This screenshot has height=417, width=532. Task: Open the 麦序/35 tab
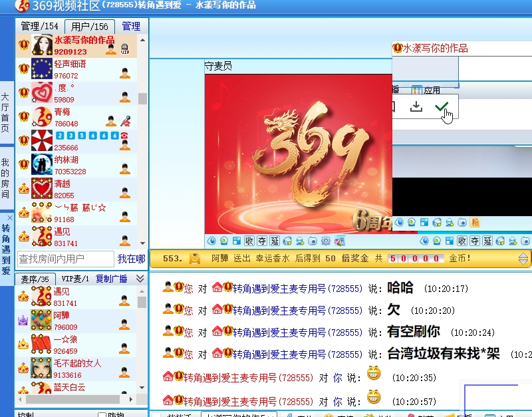click(x=35, y=279)
